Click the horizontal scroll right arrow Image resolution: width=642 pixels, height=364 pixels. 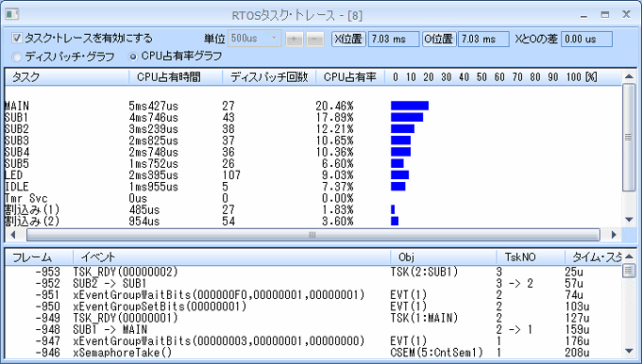614,235
